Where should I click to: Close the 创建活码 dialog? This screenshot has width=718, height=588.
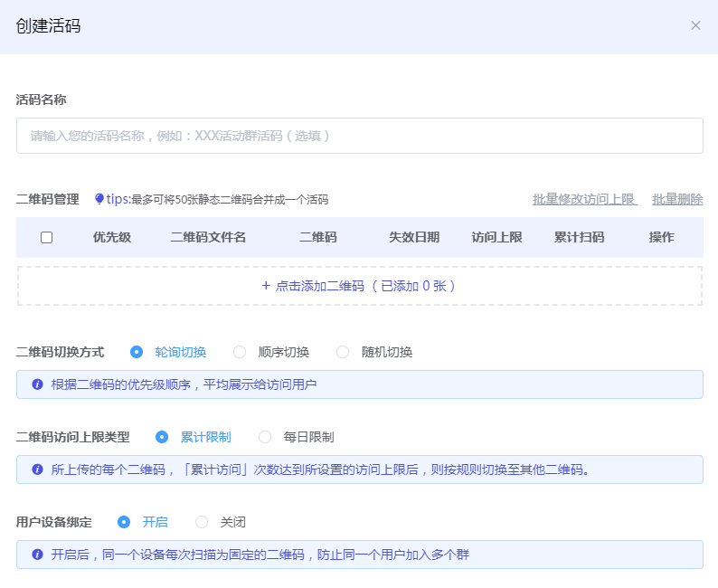coord(695,25)
